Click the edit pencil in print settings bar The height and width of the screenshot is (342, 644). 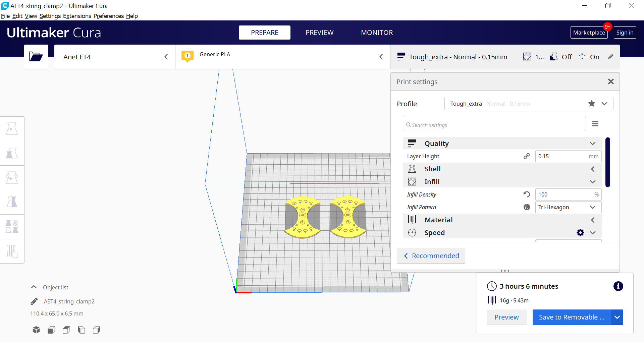coord(611,57)
